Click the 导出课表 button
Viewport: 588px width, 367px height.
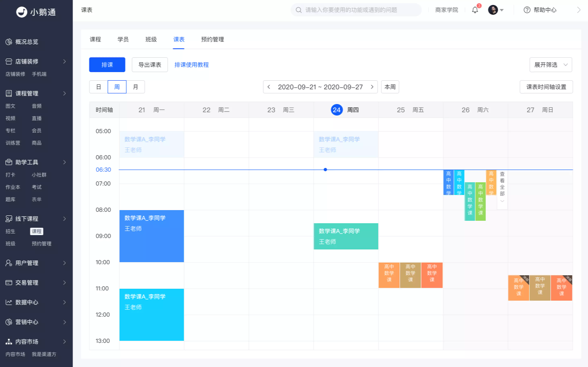point(150,65)
